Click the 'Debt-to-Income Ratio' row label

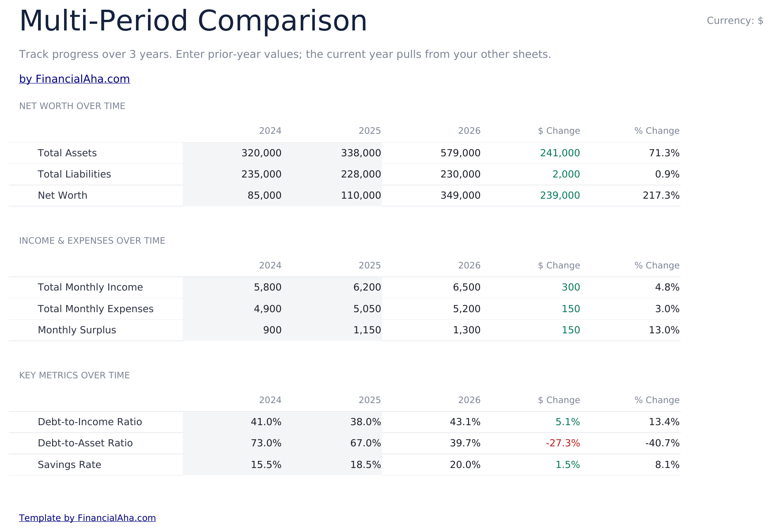coord(90,422)
